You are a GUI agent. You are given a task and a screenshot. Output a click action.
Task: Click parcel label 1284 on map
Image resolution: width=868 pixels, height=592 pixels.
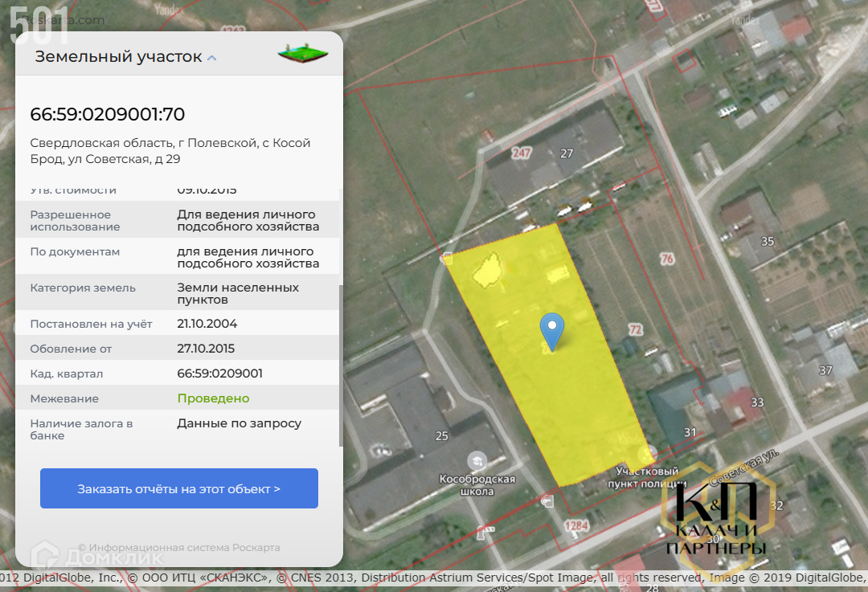576,525
